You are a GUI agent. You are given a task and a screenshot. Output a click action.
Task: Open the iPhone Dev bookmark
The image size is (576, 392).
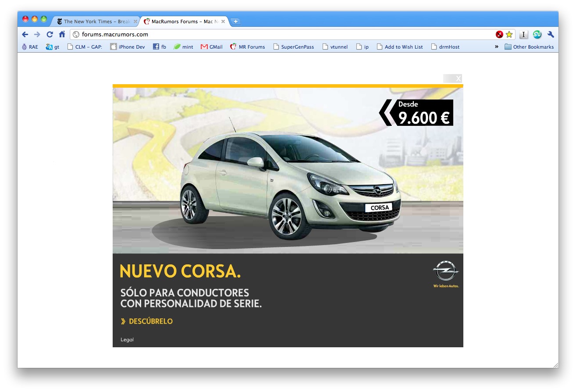pyautogui.click(x=128, y=47)
